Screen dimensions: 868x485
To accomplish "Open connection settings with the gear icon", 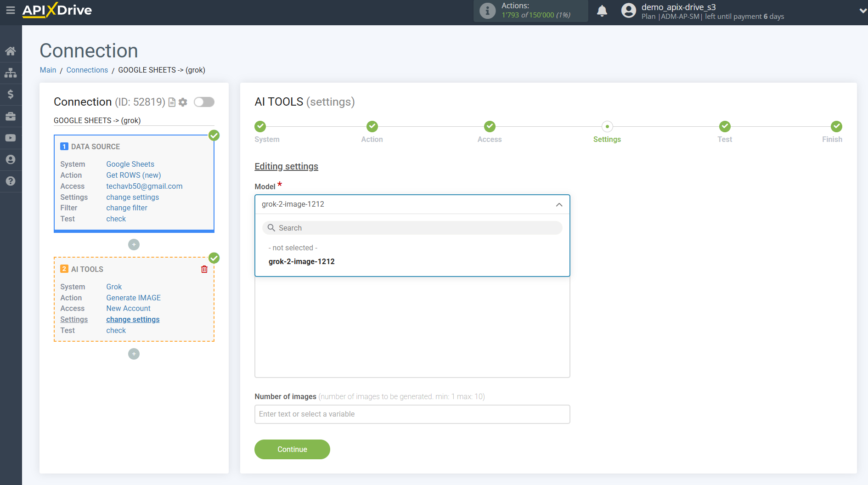I will pos(183,102).
